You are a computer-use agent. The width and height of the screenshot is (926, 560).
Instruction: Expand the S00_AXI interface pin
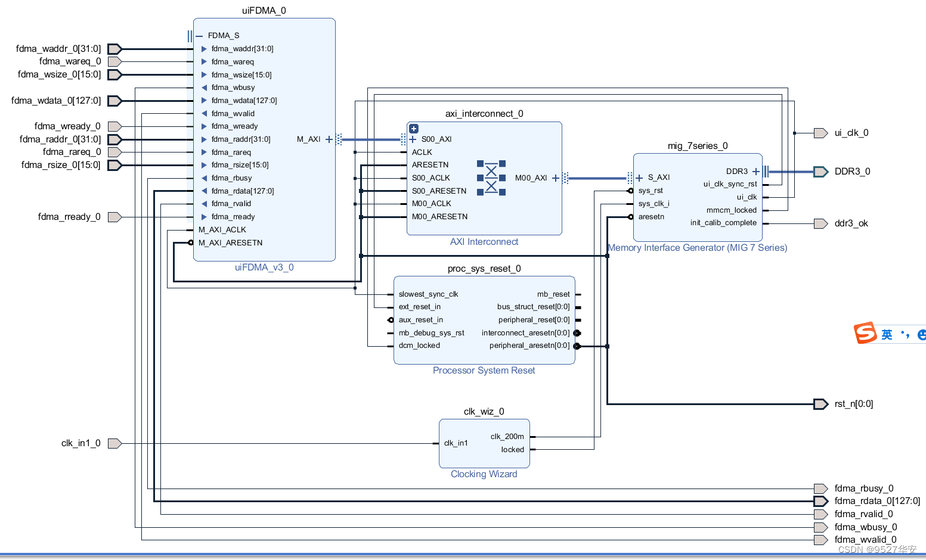pyautogui.click(x=412, y=139)
